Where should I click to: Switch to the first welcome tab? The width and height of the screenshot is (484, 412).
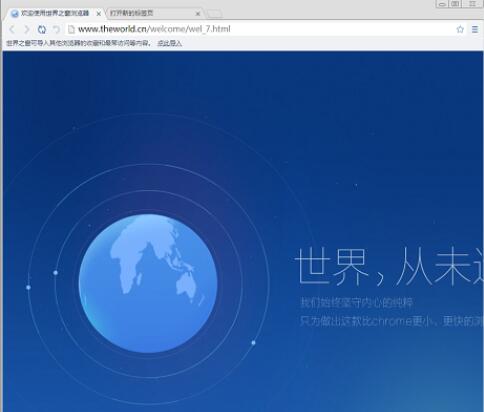[x=55, y=13]
